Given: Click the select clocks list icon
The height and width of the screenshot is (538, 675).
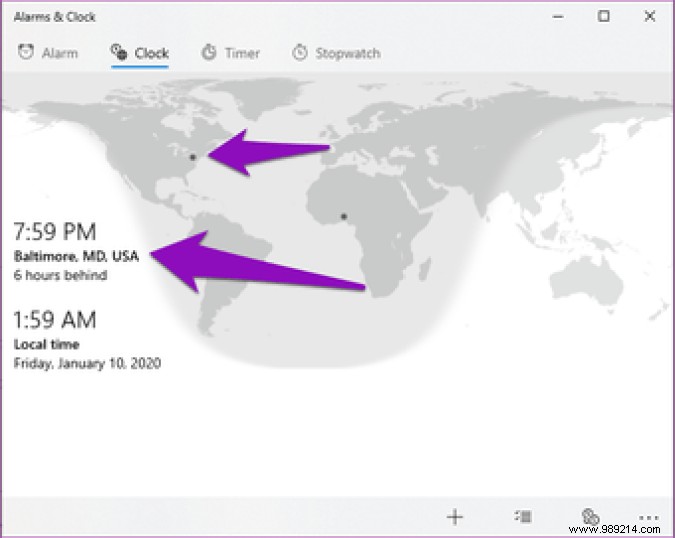Looking at the screenshot, I should (x=523, y=516).
